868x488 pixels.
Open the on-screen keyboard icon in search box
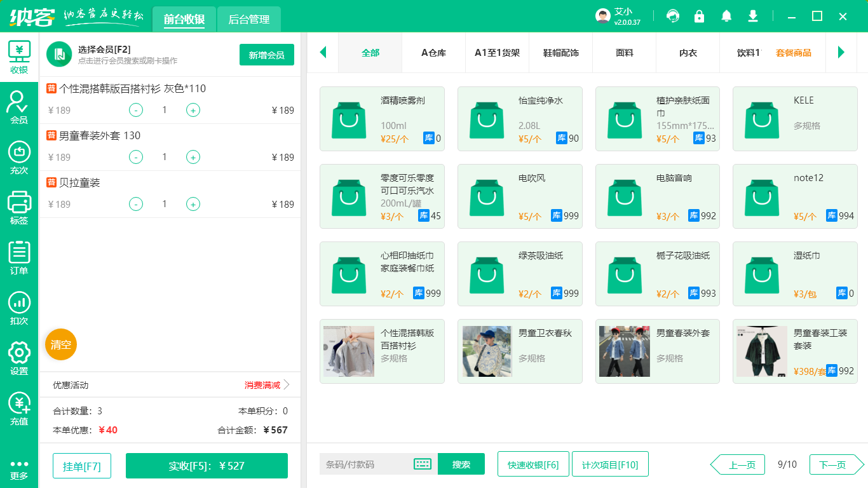(423, 464)
